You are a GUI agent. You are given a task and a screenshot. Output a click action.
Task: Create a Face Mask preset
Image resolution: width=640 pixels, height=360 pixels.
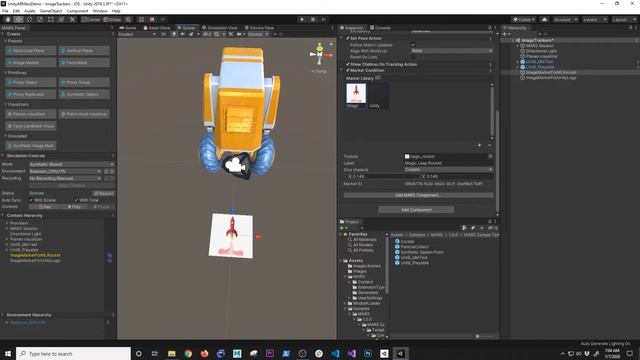[x=84, y=62]
